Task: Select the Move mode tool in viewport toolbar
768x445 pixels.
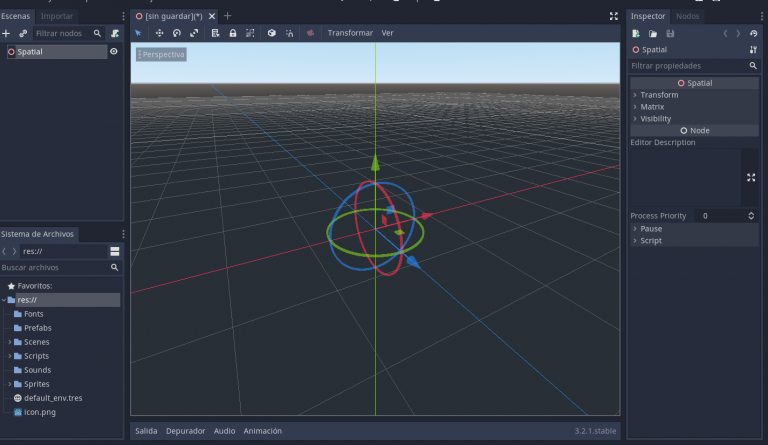Action: click(x=159, y=33)
